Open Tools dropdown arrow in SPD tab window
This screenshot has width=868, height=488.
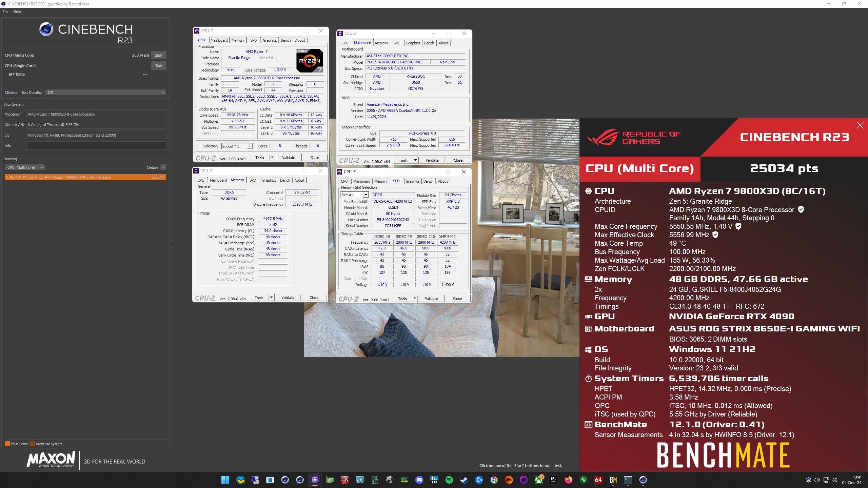[x=415, y=299]
